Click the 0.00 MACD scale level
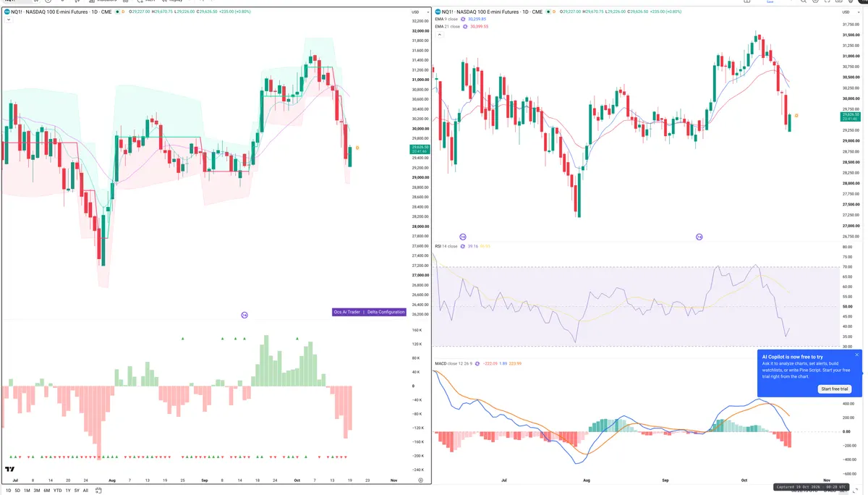The width and height of the screenshot is (868, 495). click(846, 431)
